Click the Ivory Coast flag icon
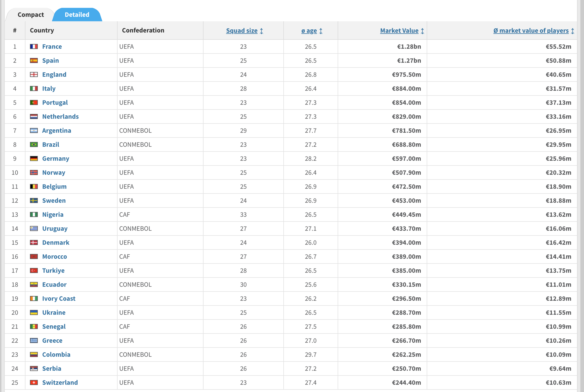This screenshot has height=392, width=584. tap(34, 298)
